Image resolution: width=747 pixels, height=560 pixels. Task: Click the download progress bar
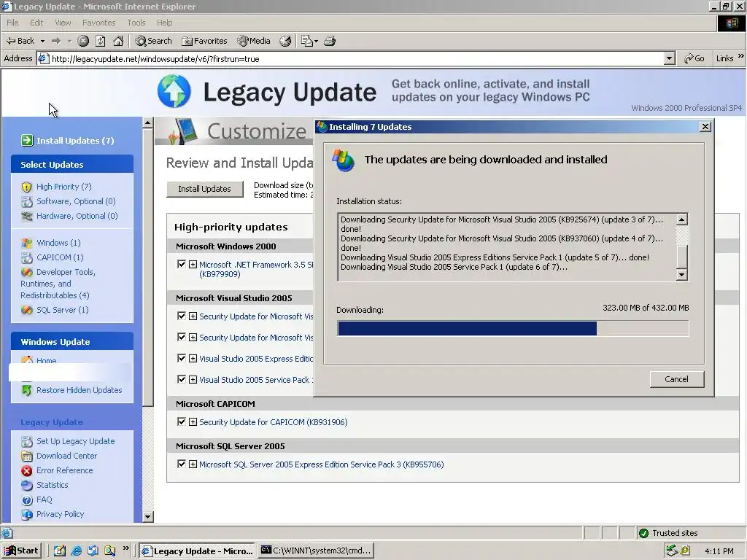tap(513, 329)
